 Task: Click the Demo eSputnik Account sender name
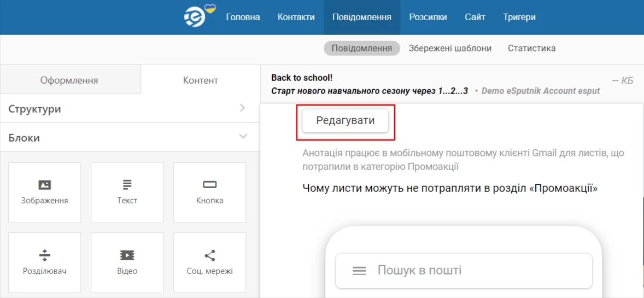point(541,91)
